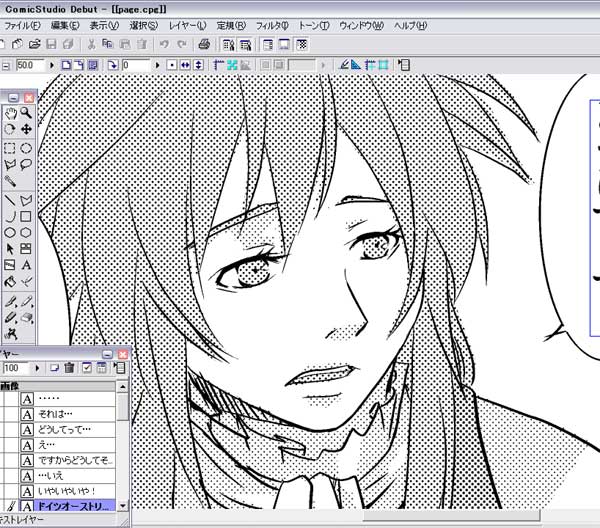This screenshot has height=528, width=600.
Task: Select the Rotate view tool
Action: pyautogui.click(x=10, y=129)
